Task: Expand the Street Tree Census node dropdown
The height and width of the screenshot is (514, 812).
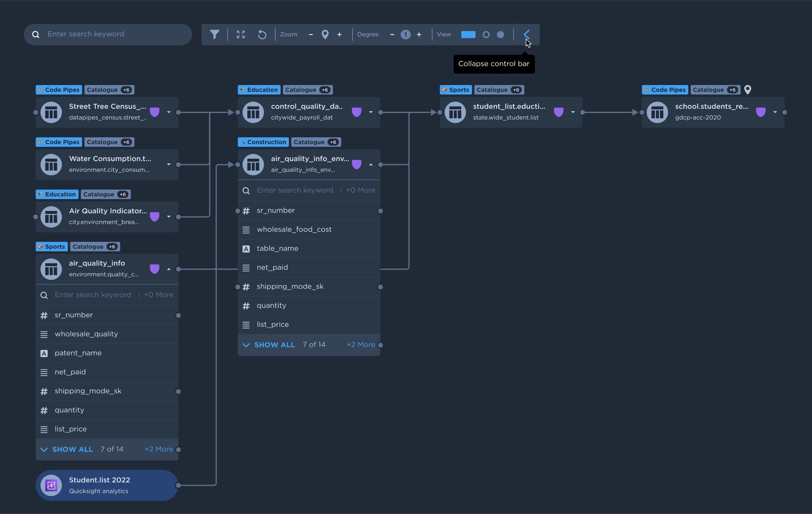Action: (x=169, y=112)
